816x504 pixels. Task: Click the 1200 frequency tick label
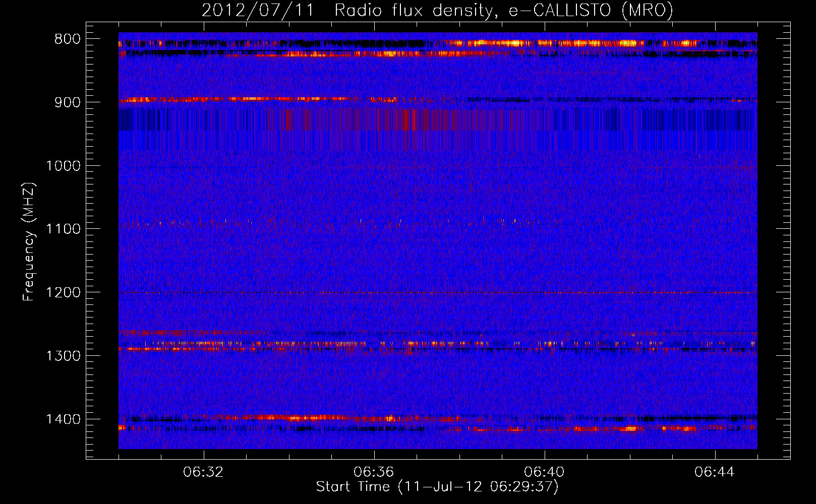(64, 293)
